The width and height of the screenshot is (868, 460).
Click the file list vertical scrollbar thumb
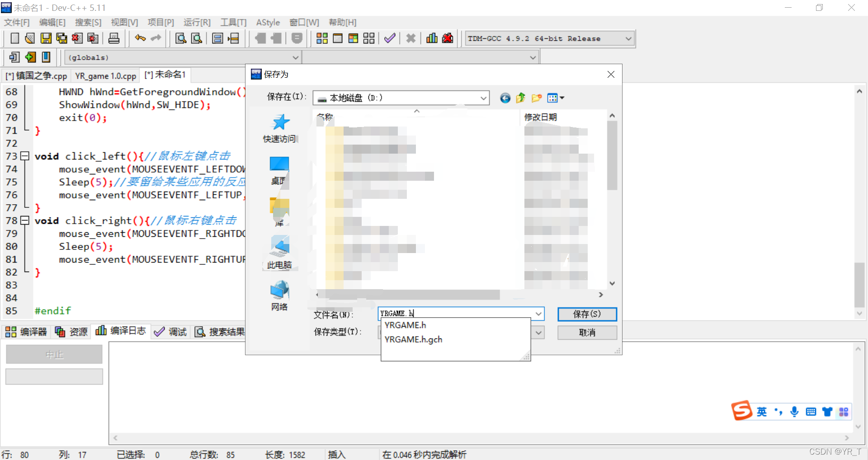[612, 155]
